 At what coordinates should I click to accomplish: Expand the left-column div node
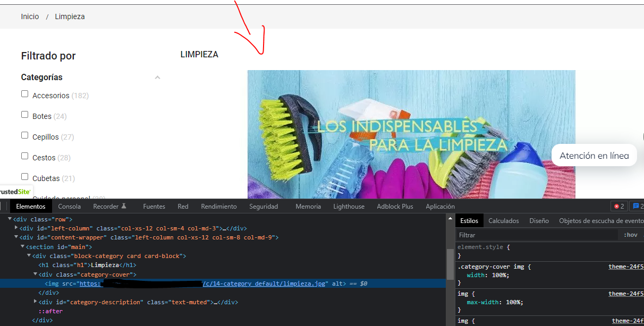click(16, 228)
